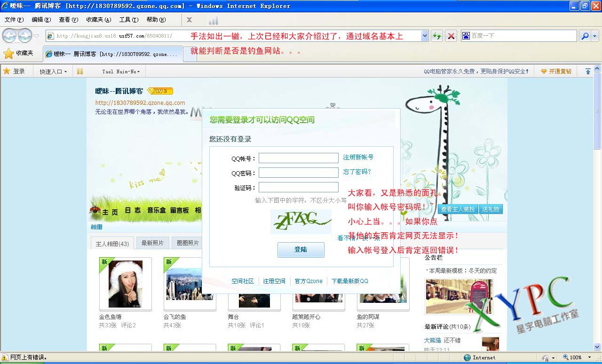
Task: Click QQ电脑管家永久免费 promo link
Action: pyautogui.click(x=476, y=71)
